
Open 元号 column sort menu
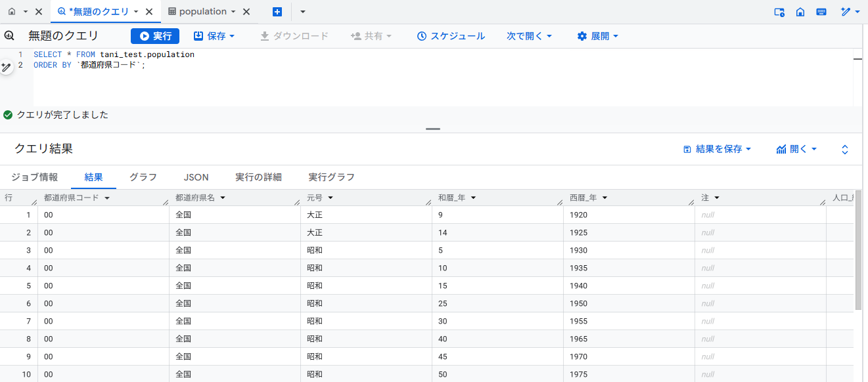331,198
